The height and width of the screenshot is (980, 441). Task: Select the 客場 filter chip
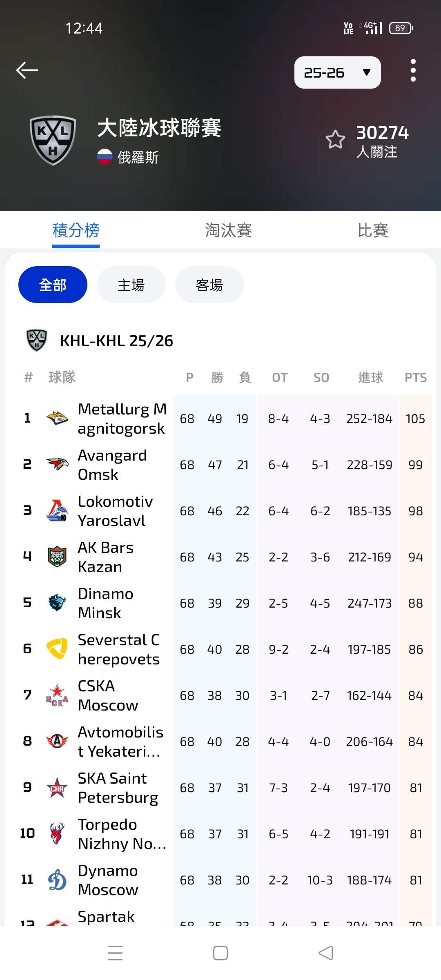pos(209,285)
